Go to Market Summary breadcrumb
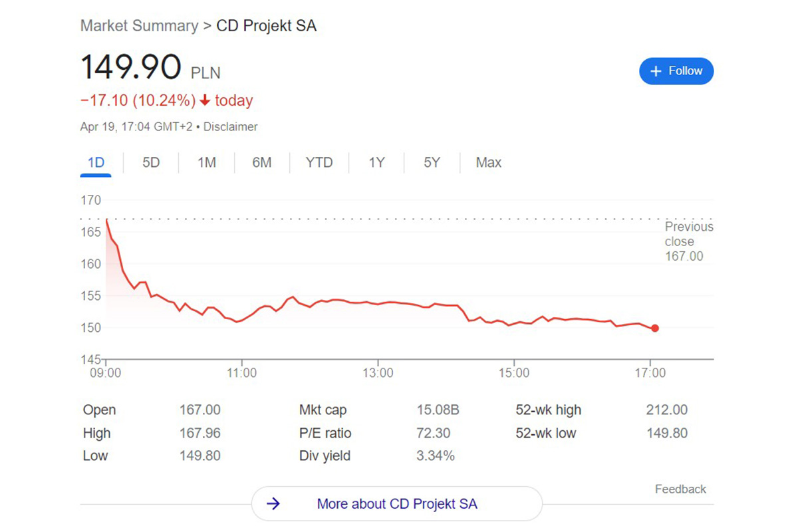The width and height of the screenshot is (798, 532). point(138,26)
